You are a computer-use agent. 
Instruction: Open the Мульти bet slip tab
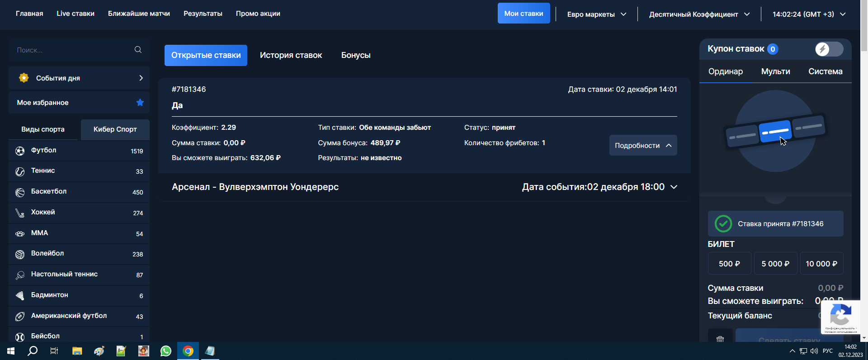pyautogui.click(x=775, y=71)
